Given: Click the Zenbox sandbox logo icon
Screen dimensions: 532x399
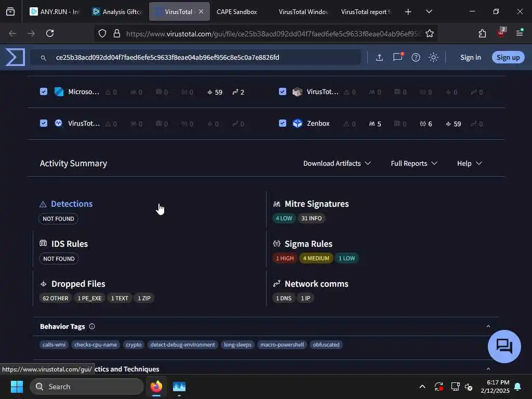Looking at the screenshot, I should pyautogui.click(x=297, y=124).
